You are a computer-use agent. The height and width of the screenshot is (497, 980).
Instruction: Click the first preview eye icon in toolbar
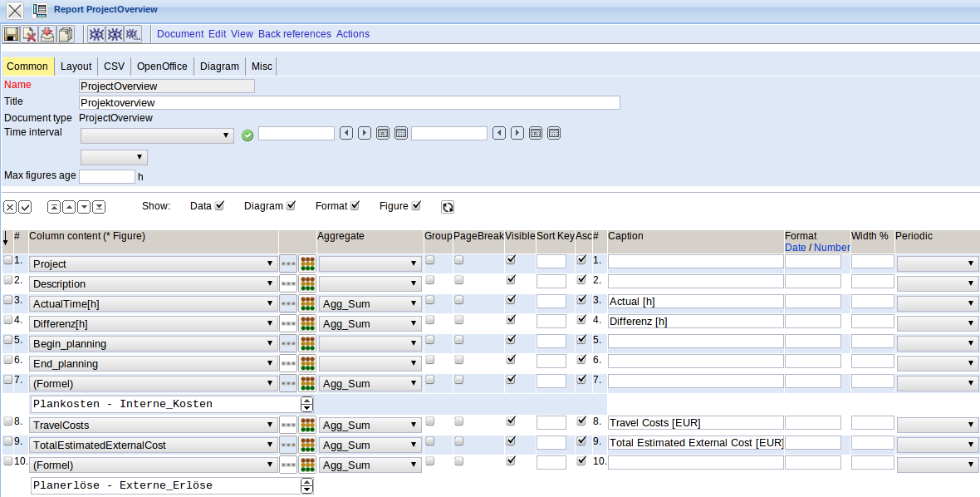[96, 34]
